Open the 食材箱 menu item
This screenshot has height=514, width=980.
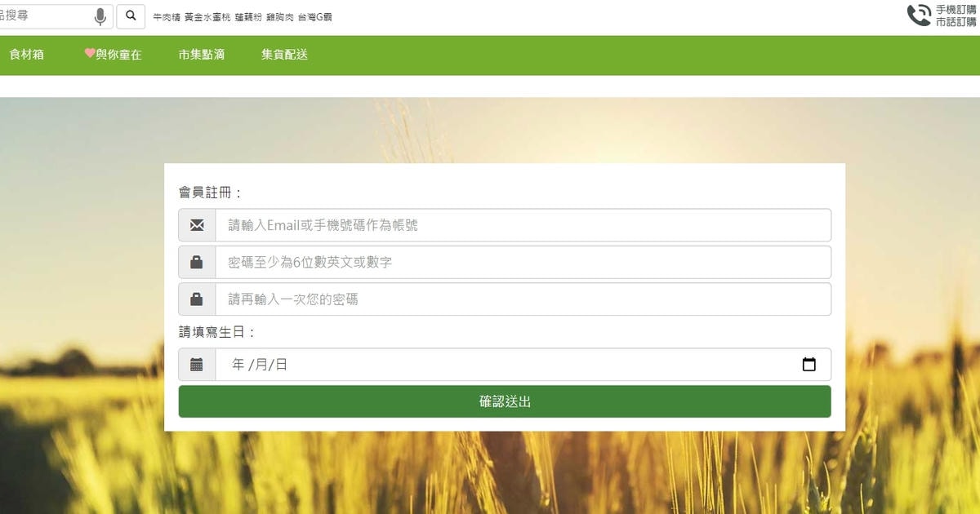[x=27, y=55]
